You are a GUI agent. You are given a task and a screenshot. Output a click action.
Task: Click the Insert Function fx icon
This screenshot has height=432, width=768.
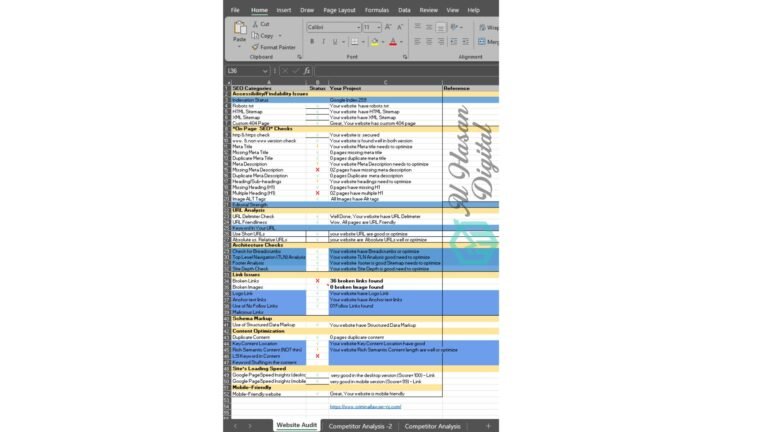coord(306,71)
